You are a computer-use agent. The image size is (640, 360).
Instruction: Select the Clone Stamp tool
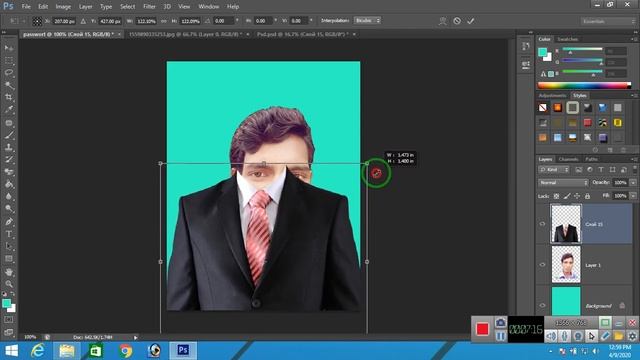coord(9,147)
